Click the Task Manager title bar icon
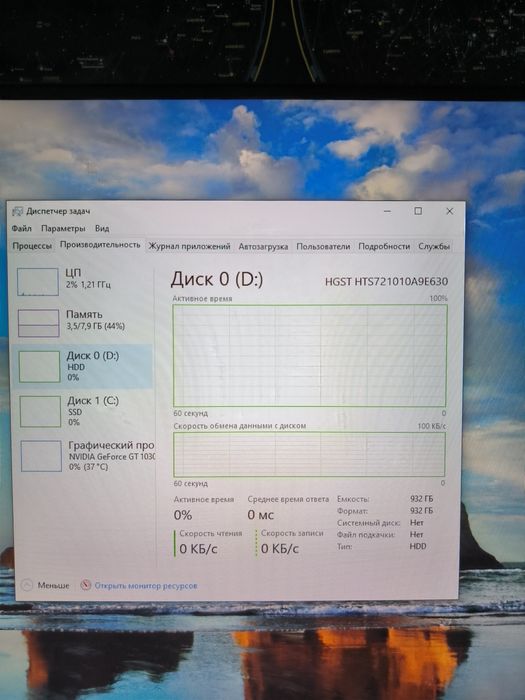 coord(17,211)
